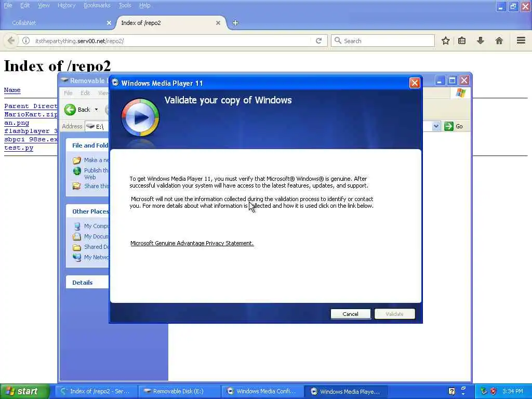Click the 3:34 PM system clock
Image resolution: width=532 pixels, height=399 pixels.
(x=513, y=391)
